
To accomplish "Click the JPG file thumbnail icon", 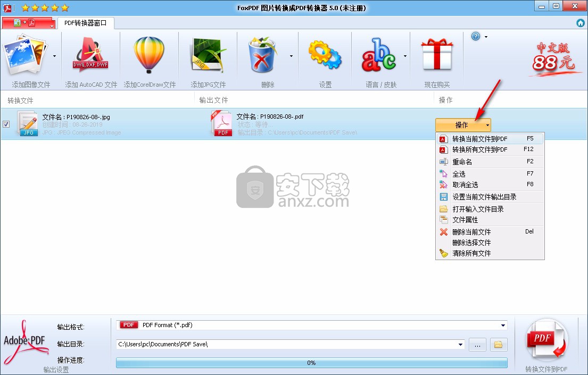I will click(27, 123).
